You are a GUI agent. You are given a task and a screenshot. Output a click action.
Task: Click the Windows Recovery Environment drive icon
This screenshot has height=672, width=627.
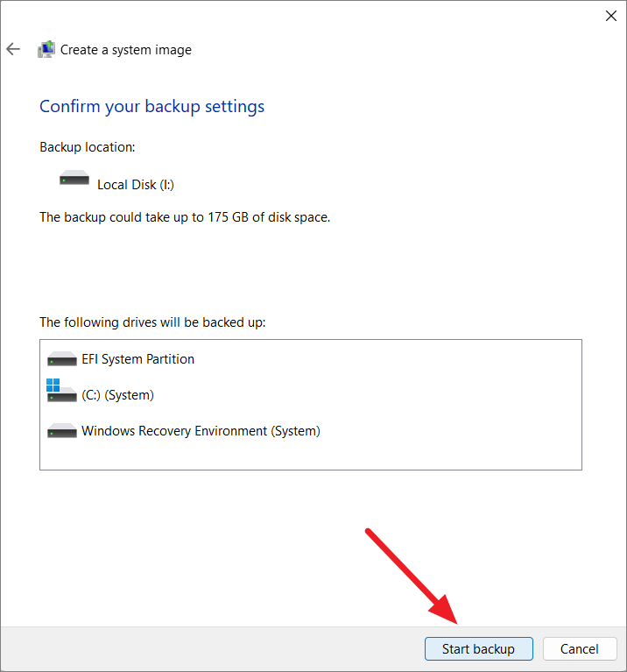point(62,431)
